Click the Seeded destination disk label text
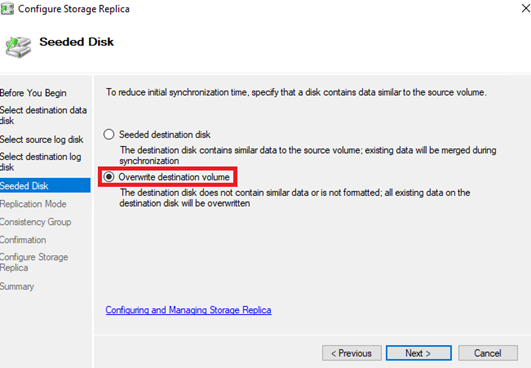531x368 pixels. tap(165, 134)
